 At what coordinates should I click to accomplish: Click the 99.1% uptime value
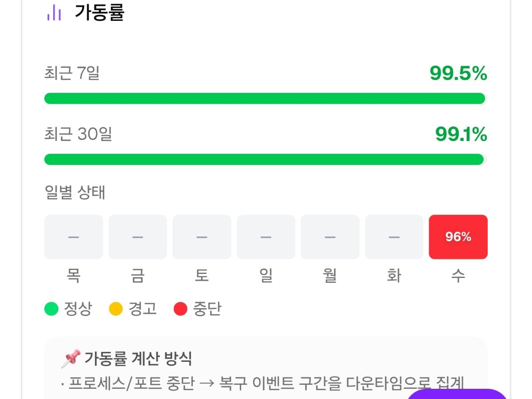coord(461,134)
